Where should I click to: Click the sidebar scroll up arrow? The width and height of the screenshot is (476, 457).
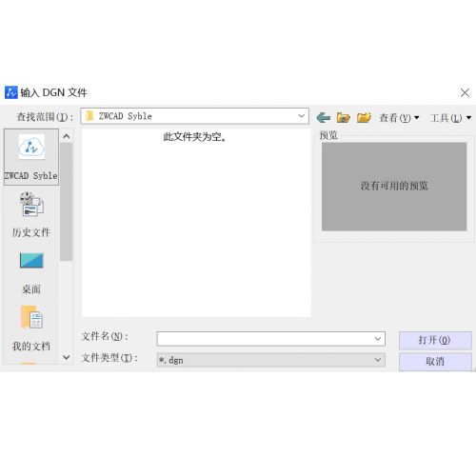pyautogui.click(x=67, y=136)
